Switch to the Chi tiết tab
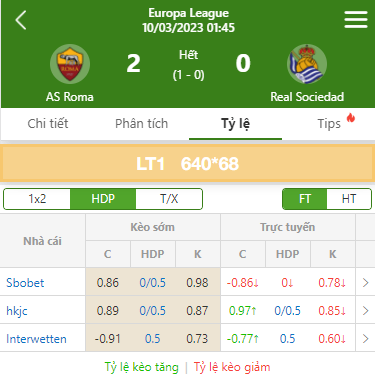 tap(48, 124)
